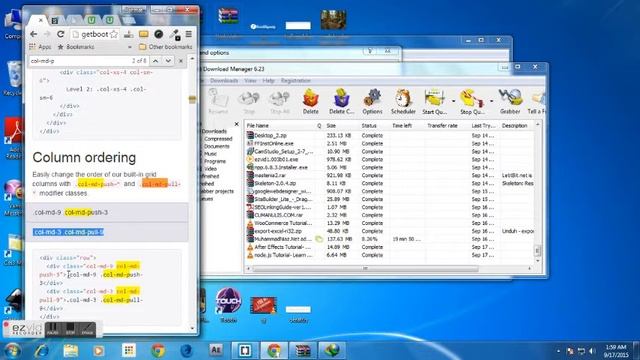Select the node.js Tutorial download row
Viewport: 640px width, 360px height.
point(390,255)
